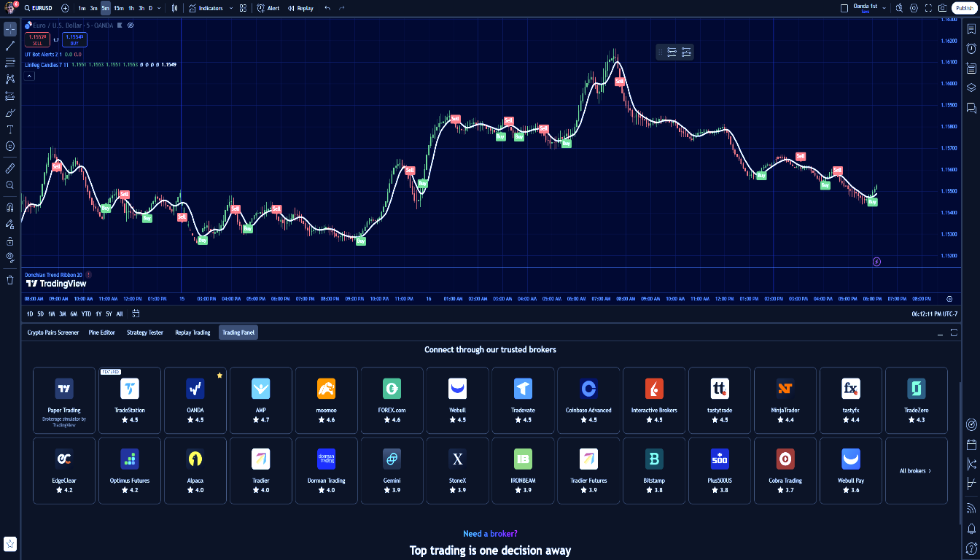980x560 pixels.
Task: Click the undo arrow
Action: (x=327, y=8)
